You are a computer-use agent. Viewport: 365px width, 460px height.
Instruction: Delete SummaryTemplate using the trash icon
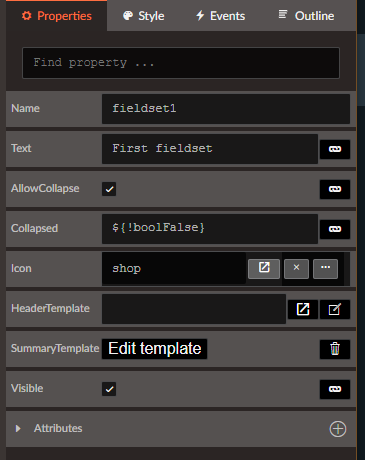click(x=335, y=349)
